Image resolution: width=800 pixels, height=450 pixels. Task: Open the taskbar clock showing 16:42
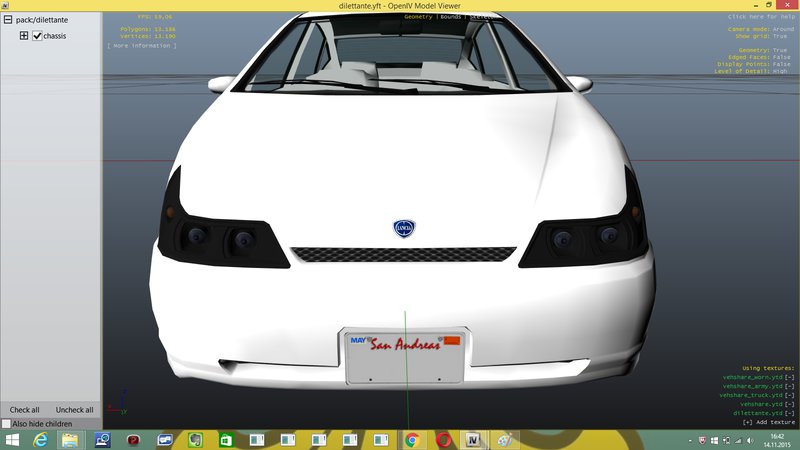tap(777, 441)
